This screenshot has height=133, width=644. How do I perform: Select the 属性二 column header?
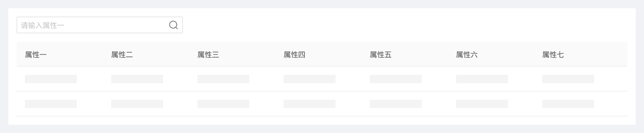[x=122, y=55]
